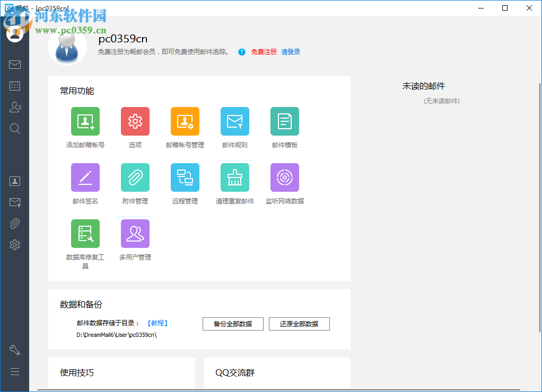Open the search icon in left sidebar
Viewport: 542px width, 392px height.
click(x=15, y=128)
